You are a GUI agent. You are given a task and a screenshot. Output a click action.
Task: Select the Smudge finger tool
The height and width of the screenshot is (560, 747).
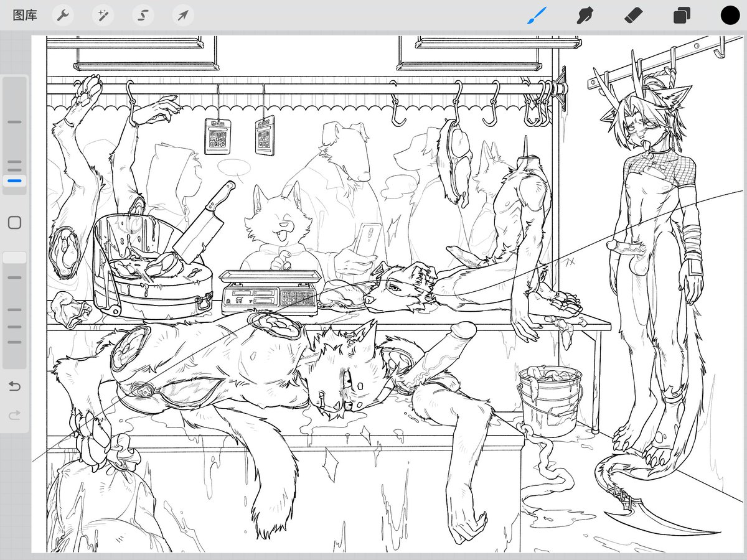coord(585,15)
